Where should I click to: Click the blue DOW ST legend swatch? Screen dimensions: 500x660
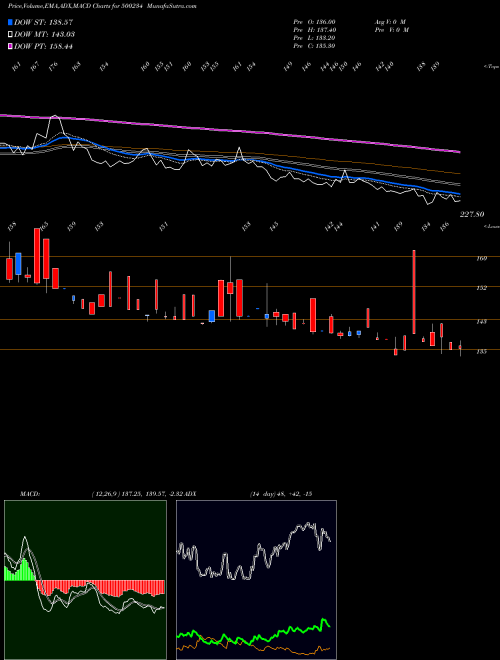click(x=10, y=22)
